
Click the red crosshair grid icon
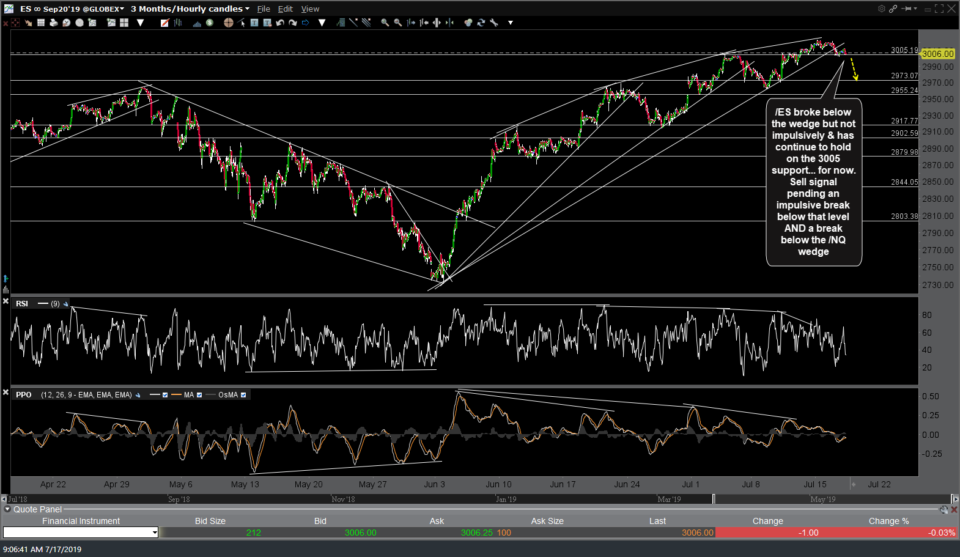pyautogui.click(x=15, y=23)
